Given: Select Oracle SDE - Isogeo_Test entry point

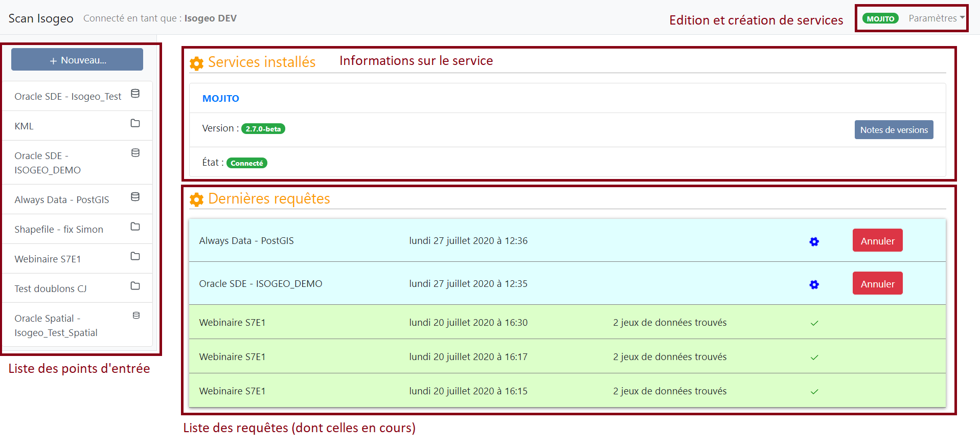Looking at the screenshot, I should tap(77, 96).
